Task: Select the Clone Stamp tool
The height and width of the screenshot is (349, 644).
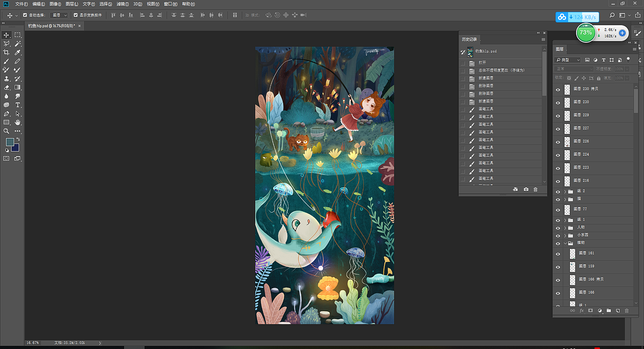Action: [7, 79]
